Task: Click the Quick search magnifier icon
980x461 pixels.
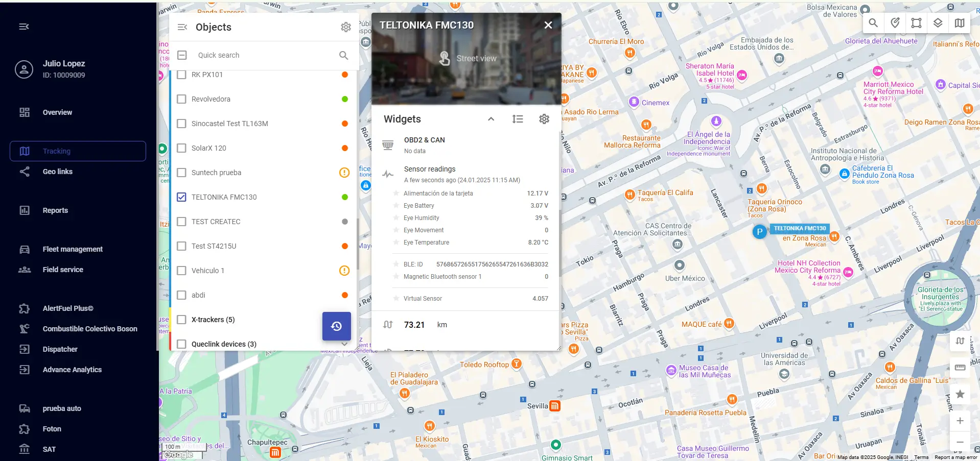Action: [x=344, y=55]
